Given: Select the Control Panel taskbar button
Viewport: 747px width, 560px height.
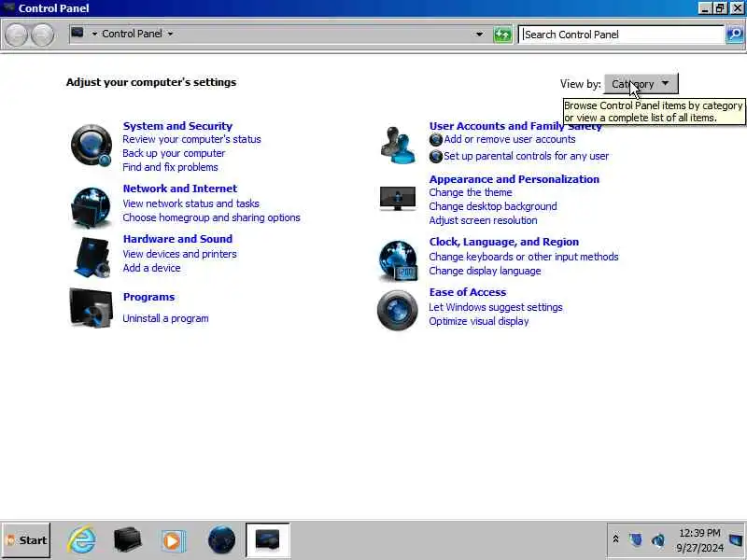Looking at the screenshot, I should pos(268,540).
